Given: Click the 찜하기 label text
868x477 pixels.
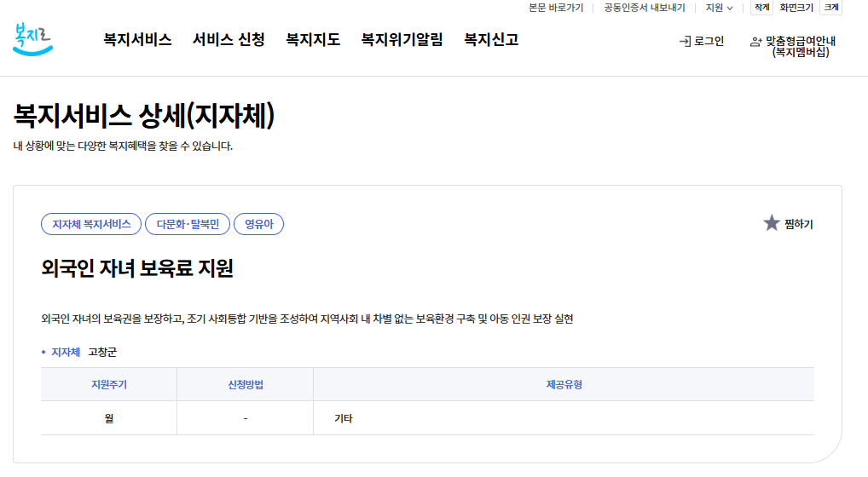Looking at the screenshot, I should tap(798, 224).
